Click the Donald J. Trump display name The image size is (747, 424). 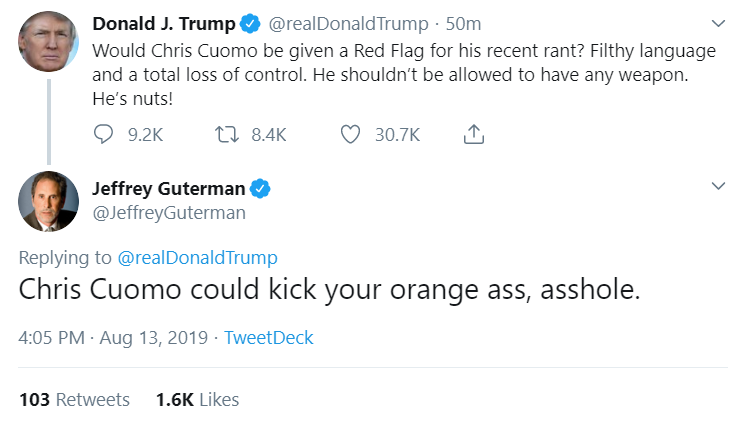[164, 24]
